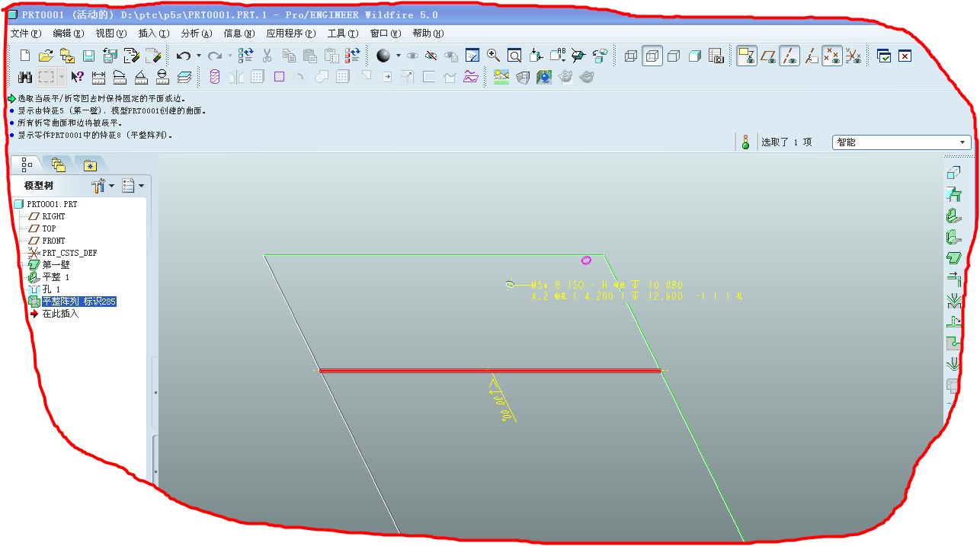The height and width of the screenshot is (546, 980).
Task: Switch to the folder browser tab
Action: pos(59,164)
